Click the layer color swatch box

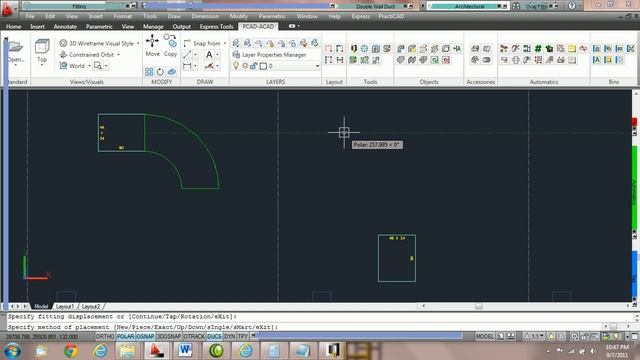[263, 66]
